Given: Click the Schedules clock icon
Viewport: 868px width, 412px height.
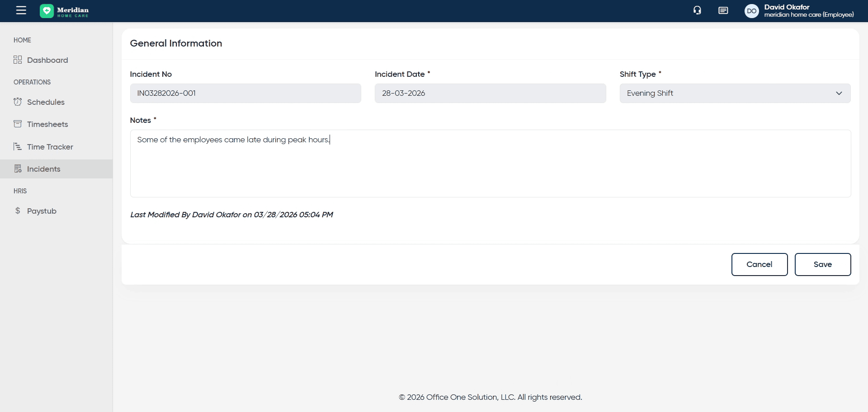Looking at the screenshot, I should click(18, 102).
